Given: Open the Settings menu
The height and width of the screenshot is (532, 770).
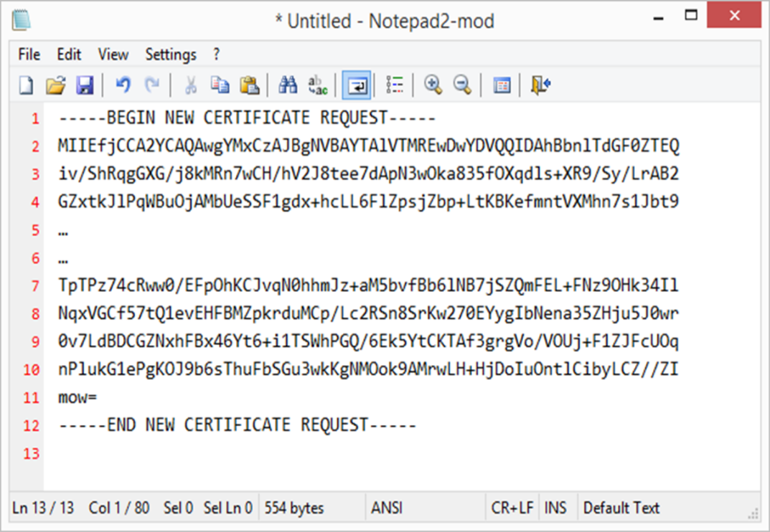Looking at the screenshot, I should point(170,54).
